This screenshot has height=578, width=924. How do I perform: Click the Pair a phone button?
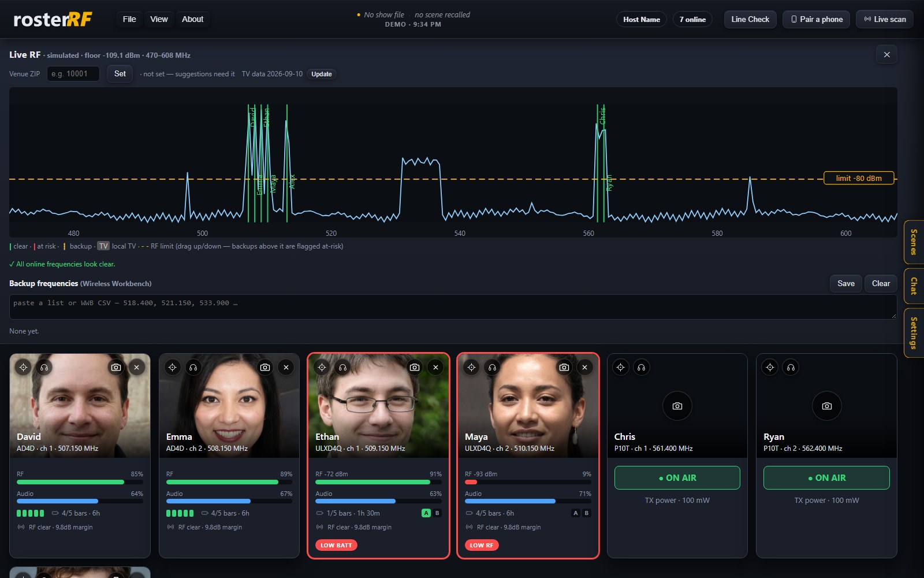click(817, 19)
